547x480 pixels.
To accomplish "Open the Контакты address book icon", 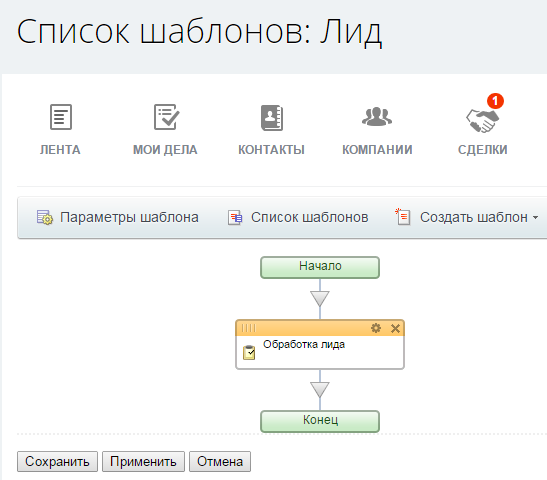I will pyautogui.click(x=272, y=118).
